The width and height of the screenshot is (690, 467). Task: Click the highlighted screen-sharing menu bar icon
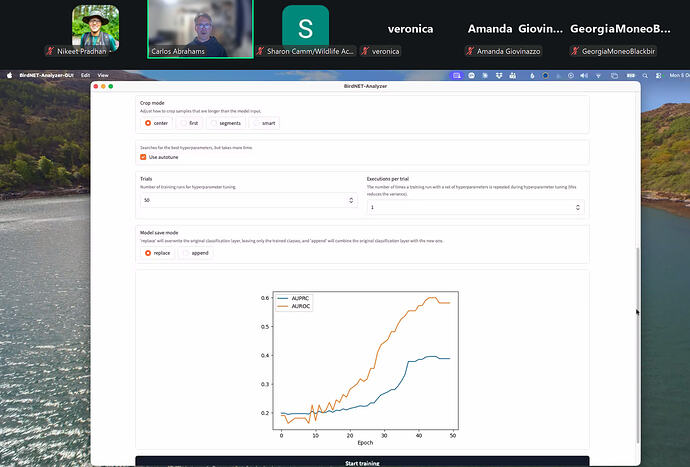click(457, 76)
